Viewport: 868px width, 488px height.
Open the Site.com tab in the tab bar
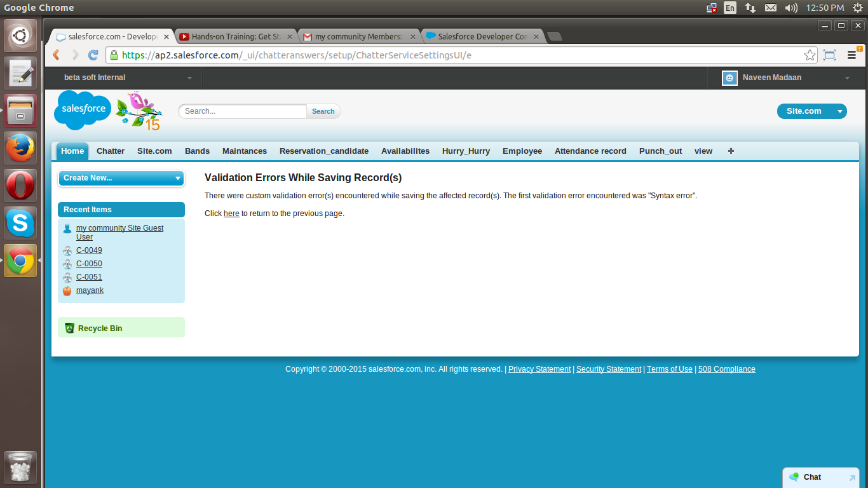click(x=154, y=151)
